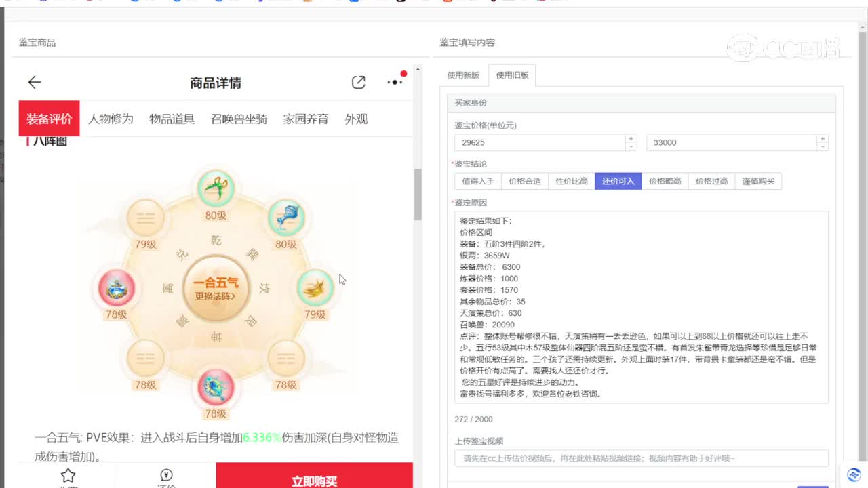This screenshot has height=488, width=868.
Task: Select the empty 79级 rune slot
Action: [146, 218]
